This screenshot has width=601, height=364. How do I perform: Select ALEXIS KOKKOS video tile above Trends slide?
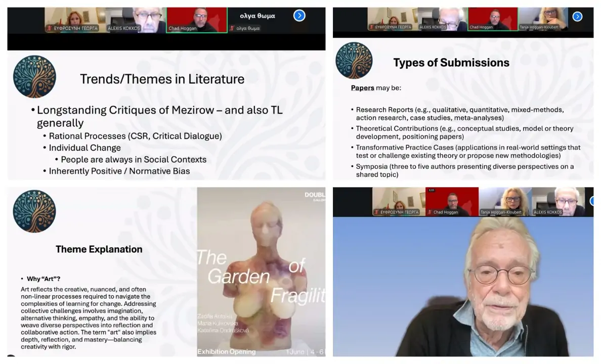pyautogui.click(x=136, y=20)
